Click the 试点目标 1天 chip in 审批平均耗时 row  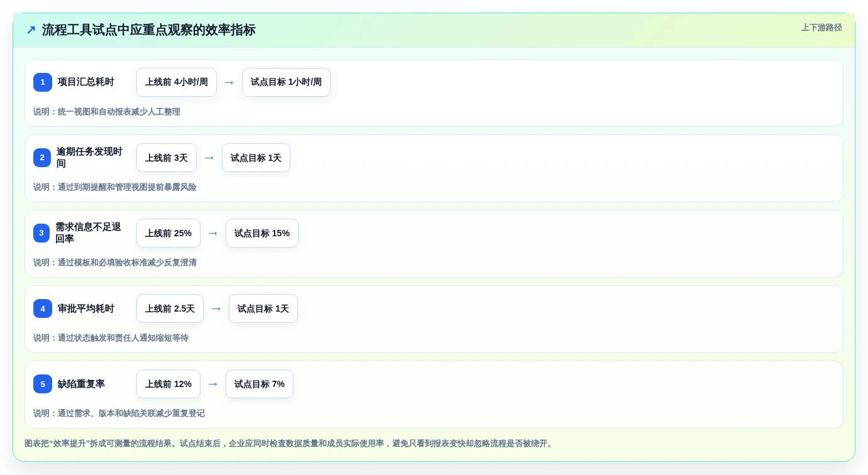[263, 308]
